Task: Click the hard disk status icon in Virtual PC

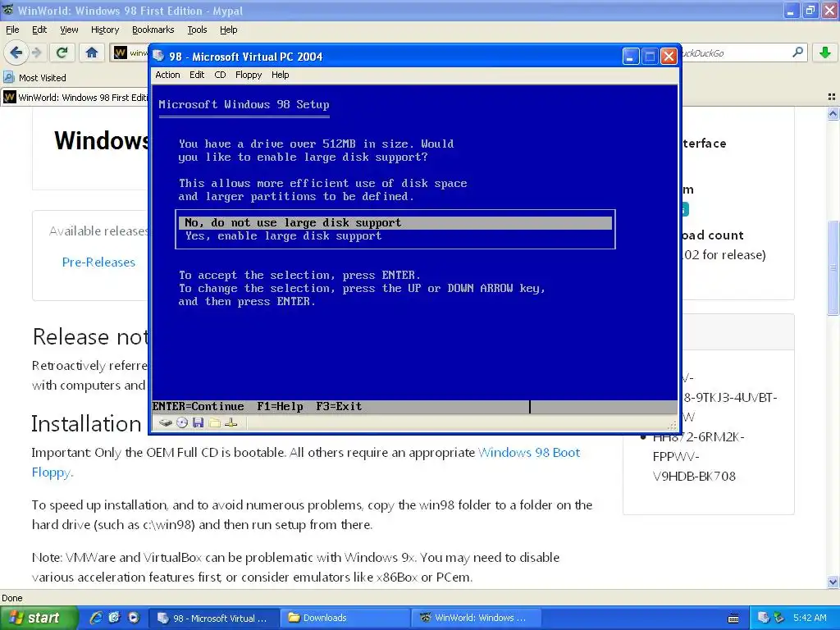Action: click(166, 422)
